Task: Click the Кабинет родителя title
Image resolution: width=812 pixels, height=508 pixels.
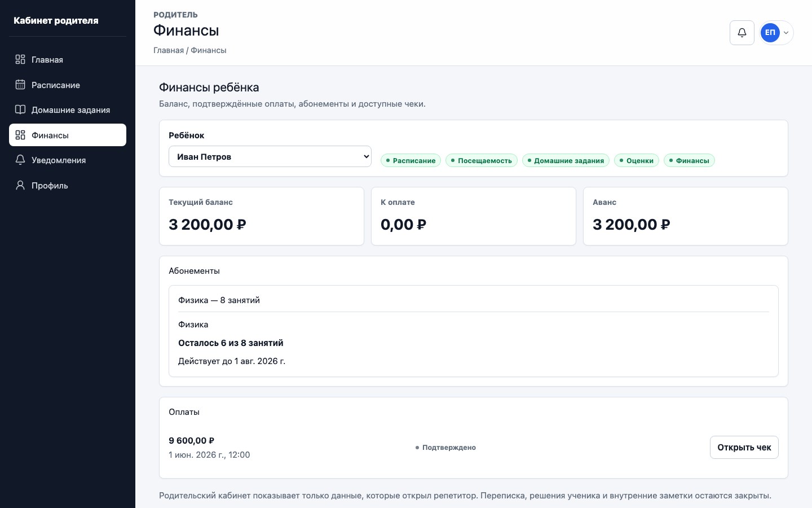Action: tap(56, 20)
